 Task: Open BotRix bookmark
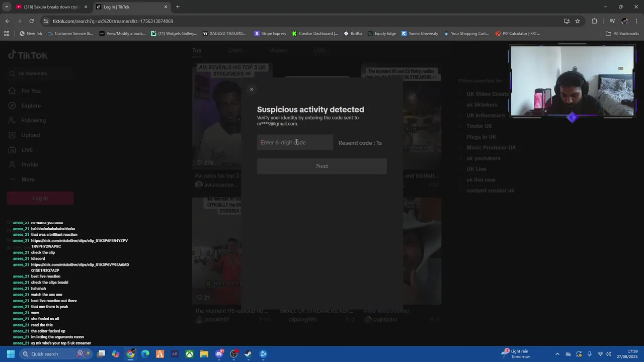tap(353, 34)
